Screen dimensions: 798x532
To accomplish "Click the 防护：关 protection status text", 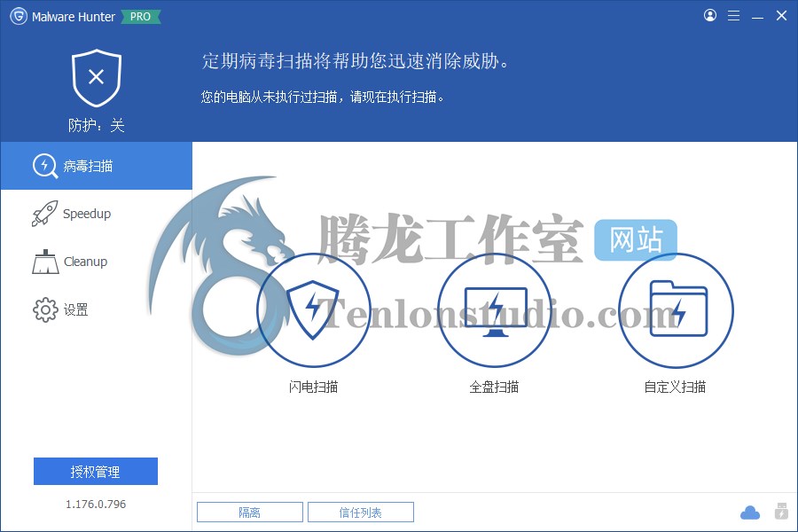I will 96,125.
